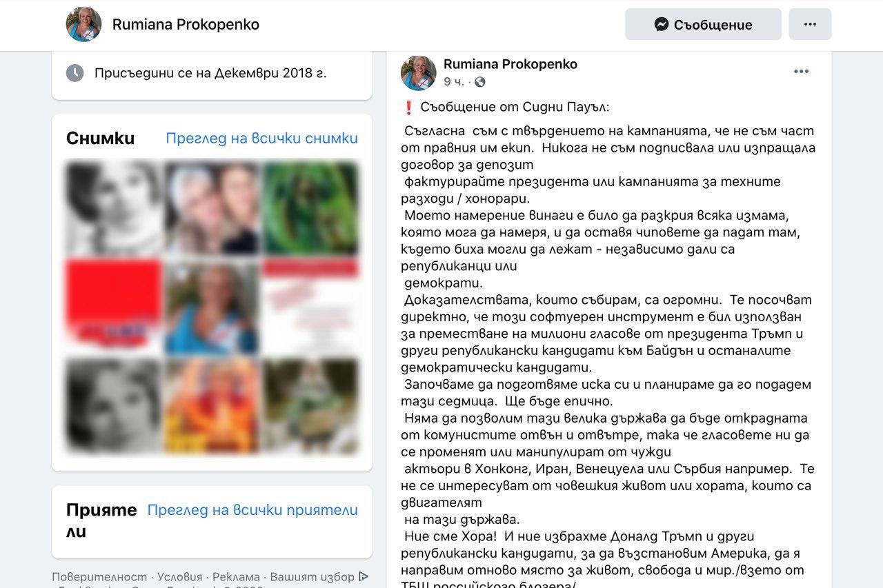
Task: Click Rumiana Prokopenko header profile avatar
Action: 83,24
